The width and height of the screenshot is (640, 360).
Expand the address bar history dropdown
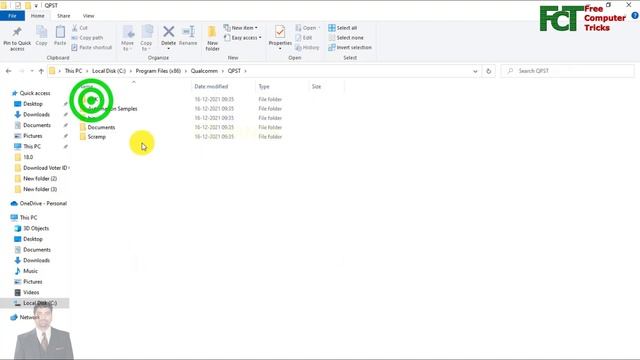[475, 71]
